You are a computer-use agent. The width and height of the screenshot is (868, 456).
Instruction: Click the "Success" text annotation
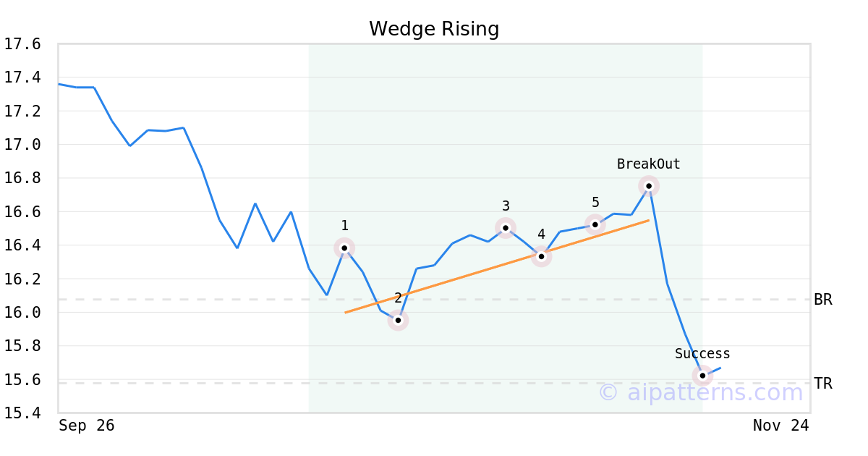[702, 354]
